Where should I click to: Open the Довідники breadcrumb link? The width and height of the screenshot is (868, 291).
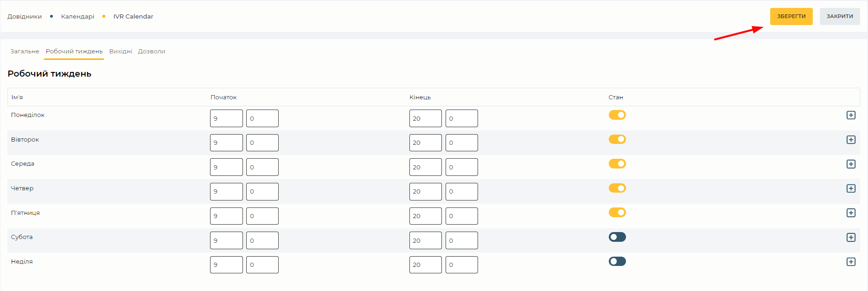click(x=25, y=16)
